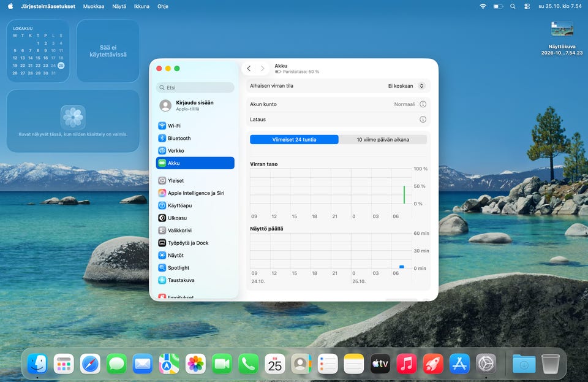Open the Näyttökuva file on the desktop
588x382 pixels.
click(x=562, y=38)
